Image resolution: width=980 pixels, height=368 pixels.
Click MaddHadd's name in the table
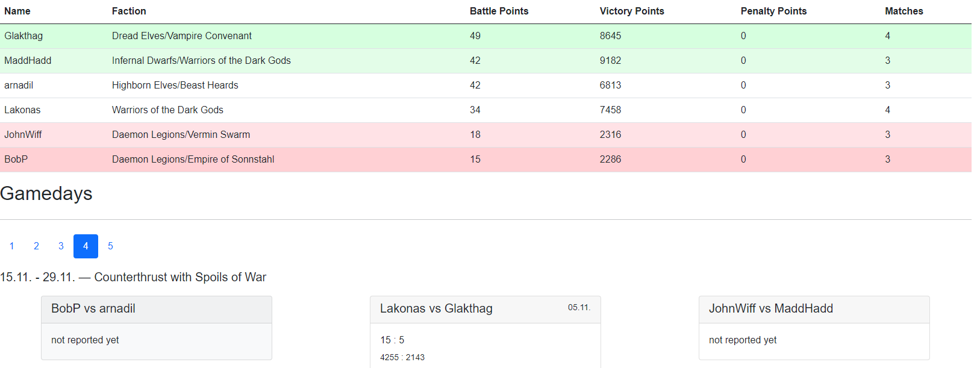28,60
